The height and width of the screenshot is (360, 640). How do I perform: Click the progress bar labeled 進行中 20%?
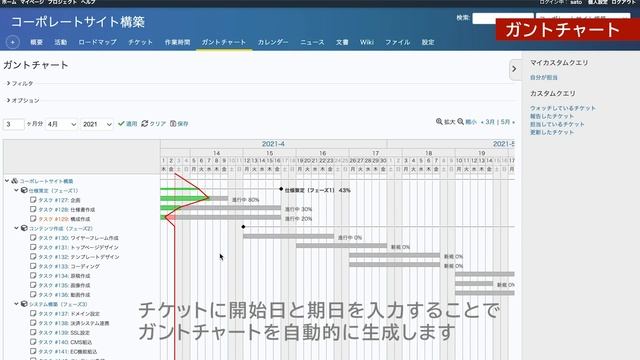[x=220, y=218]
